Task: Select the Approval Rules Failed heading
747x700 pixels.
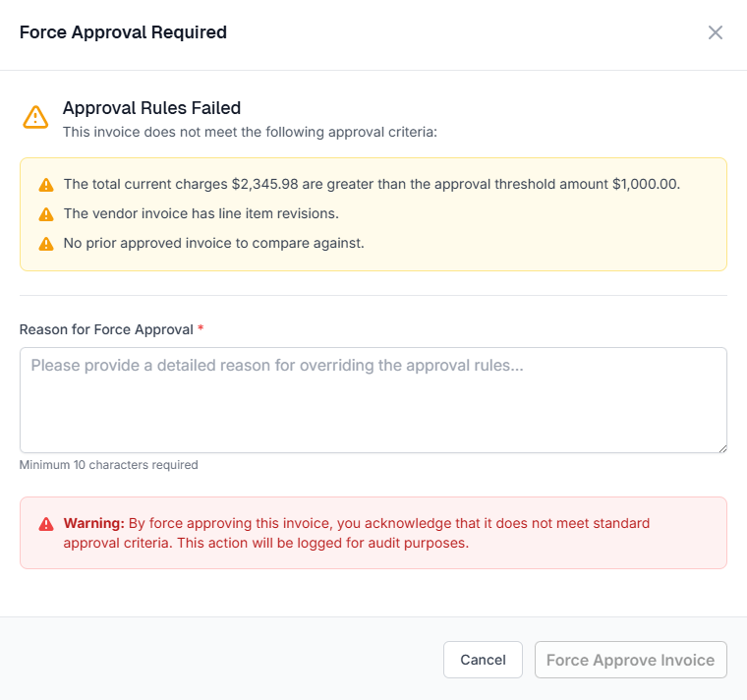Action: 151,108
